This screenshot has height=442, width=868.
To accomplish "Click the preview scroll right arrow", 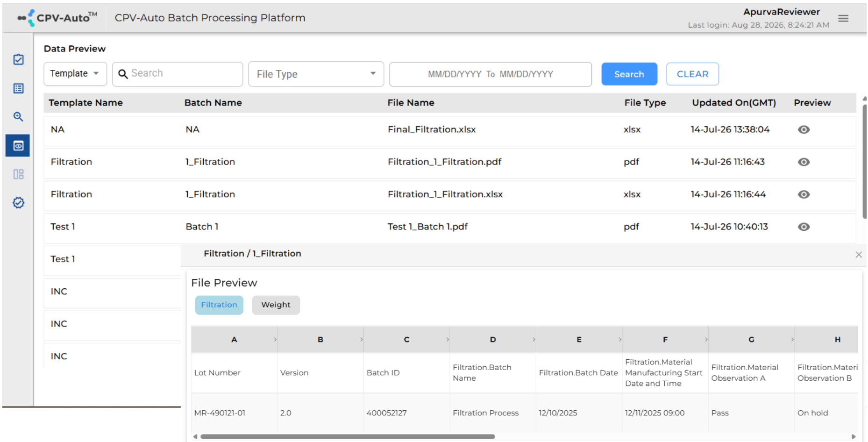I will [x=854, y=437].
